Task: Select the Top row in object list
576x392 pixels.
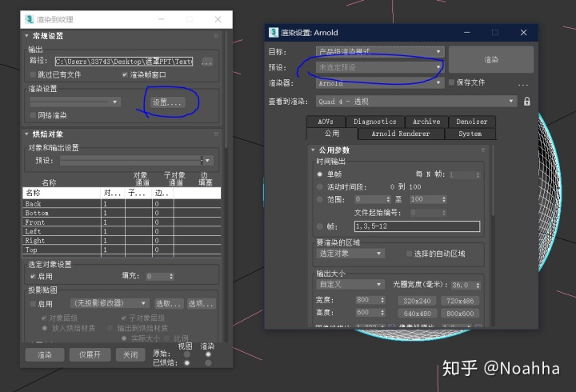Action: 122,250
